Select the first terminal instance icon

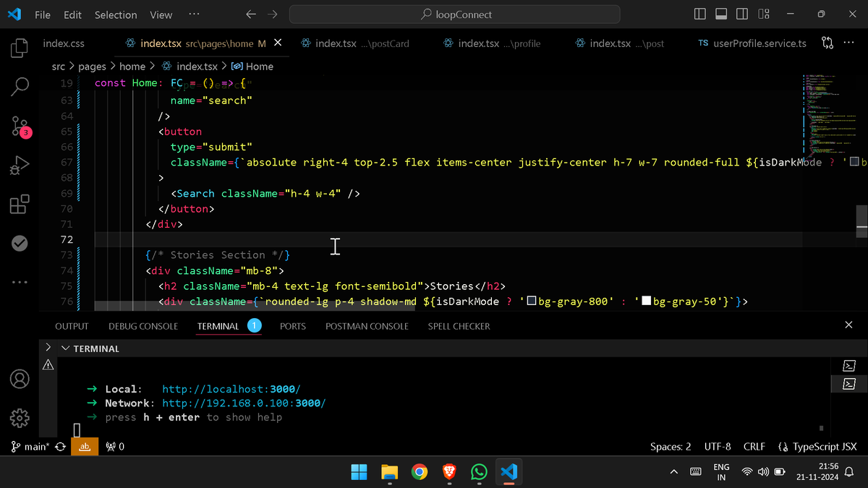pos(849,366)
